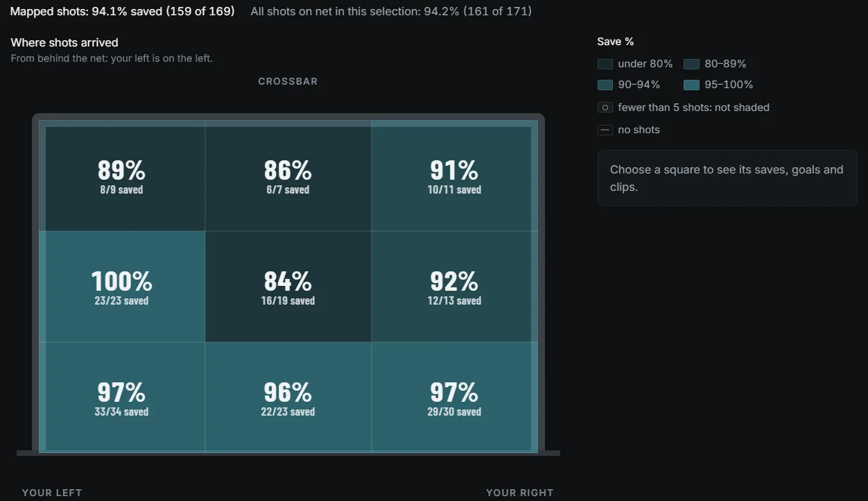Select the 96% square with 22/23 saved
The image size is (868, 501).
point(288,398)
